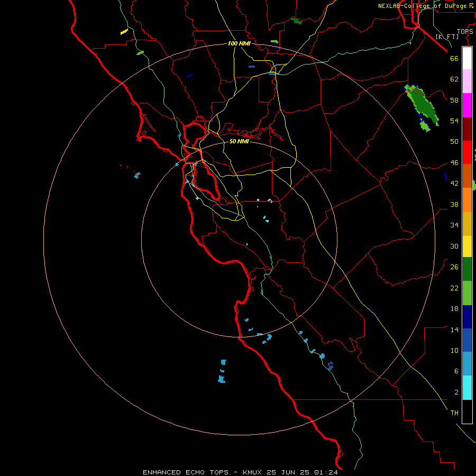Click the 58 scale value
The width and height of the screenshot is (476, 476).
tap(454, 100)
